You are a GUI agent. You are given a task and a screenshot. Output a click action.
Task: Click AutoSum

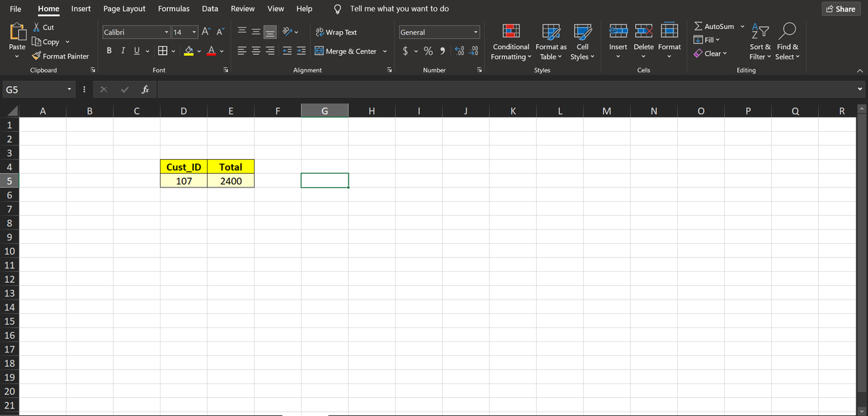pos(713,26)
